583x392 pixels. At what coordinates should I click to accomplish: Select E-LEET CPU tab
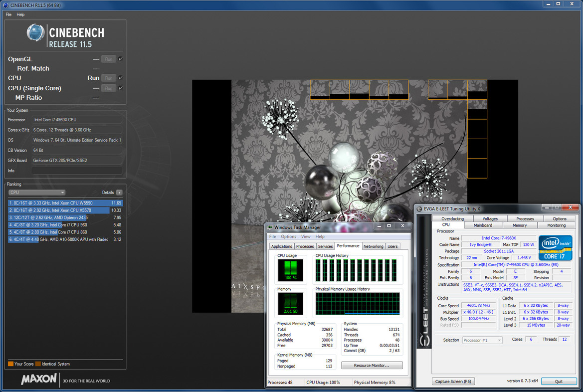click(446, 224)
